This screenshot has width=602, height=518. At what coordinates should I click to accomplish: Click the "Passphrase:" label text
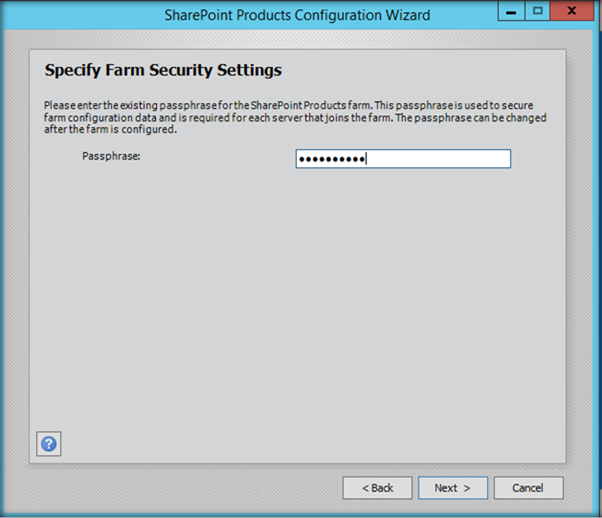[110, 157]
